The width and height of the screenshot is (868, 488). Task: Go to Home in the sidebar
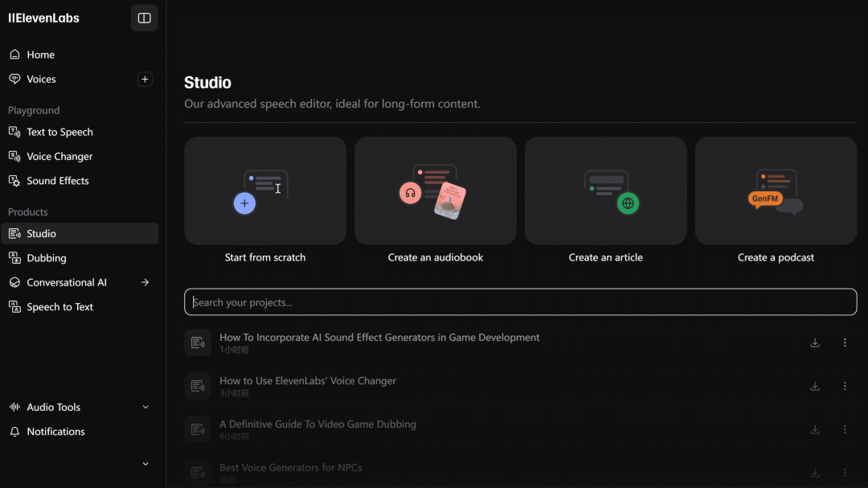tap(40, 55)
